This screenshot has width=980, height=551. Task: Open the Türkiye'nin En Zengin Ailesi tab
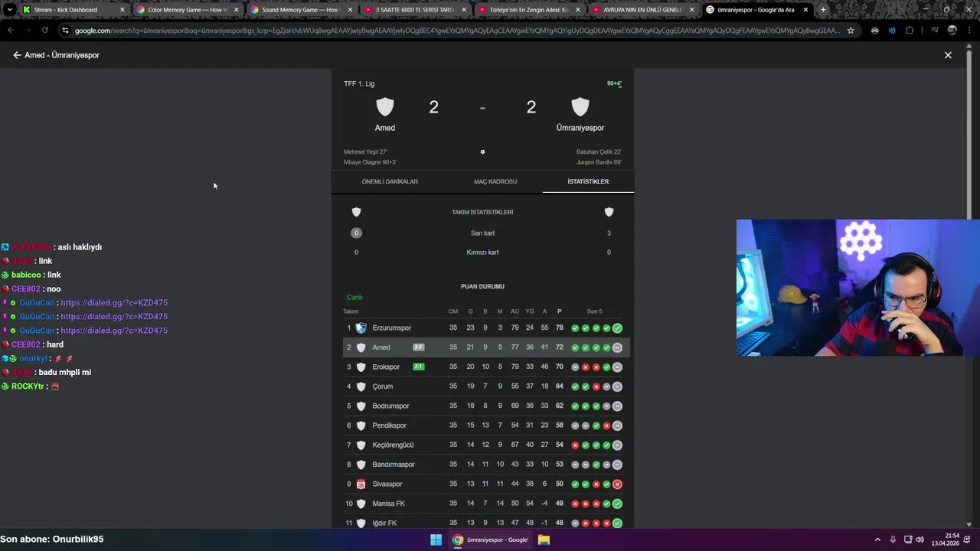click(528, 10)
